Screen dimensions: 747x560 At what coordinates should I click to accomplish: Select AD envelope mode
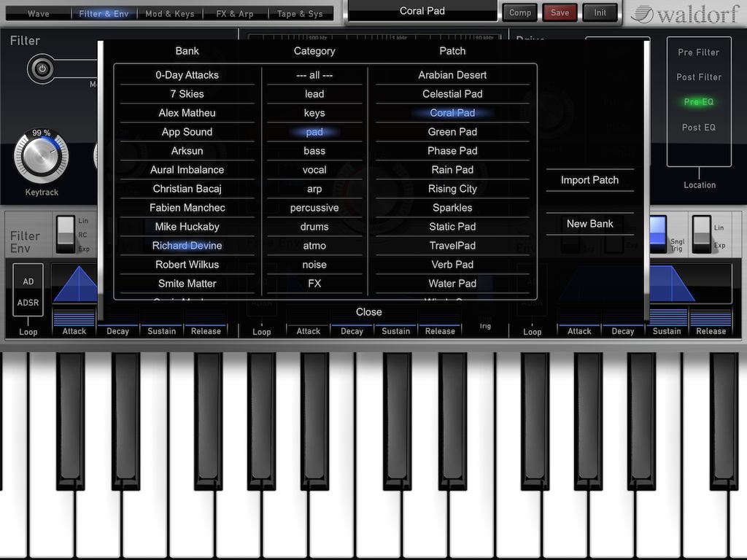tap(28, 281)
